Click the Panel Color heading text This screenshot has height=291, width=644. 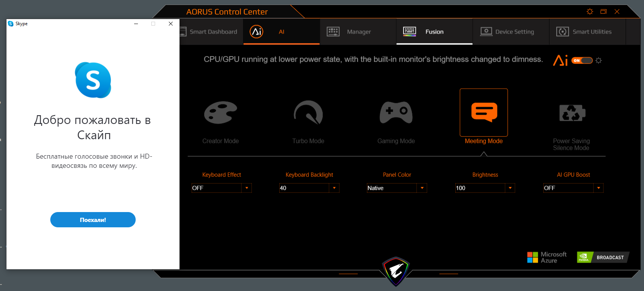397,175
